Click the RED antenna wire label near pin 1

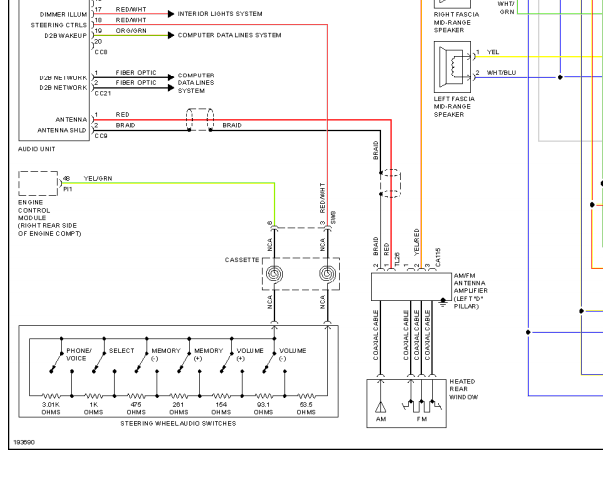[123, 115]
